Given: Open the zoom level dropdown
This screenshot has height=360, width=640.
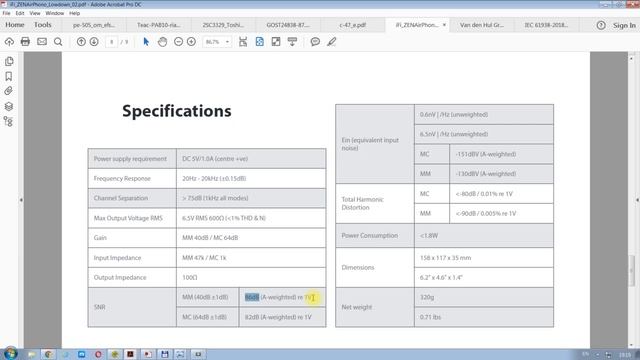Looking at the screenshot, I should [x=227, y=42].
